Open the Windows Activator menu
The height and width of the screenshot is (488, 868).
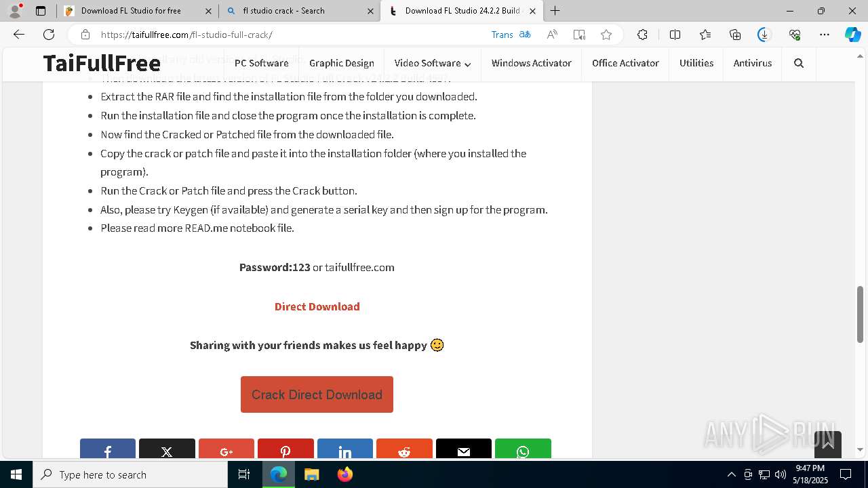pyautogui.click(x=531, y=63)
